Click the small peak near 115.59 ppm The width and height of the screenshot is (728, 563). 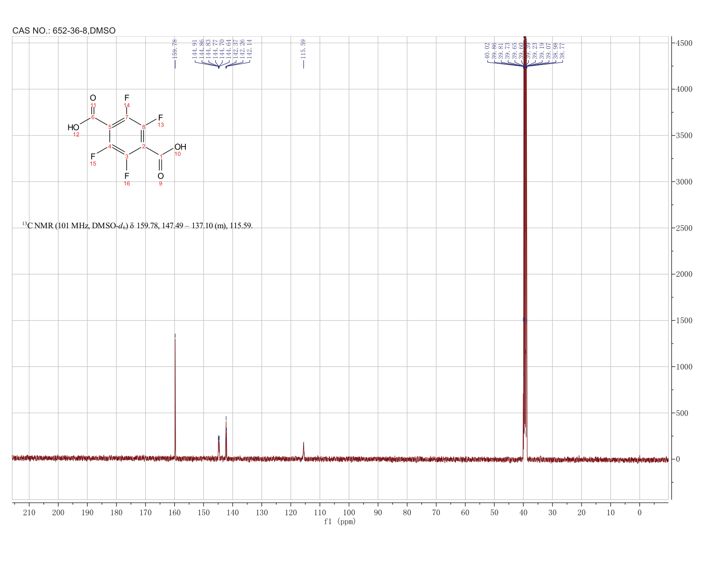(x=304, y=451)
